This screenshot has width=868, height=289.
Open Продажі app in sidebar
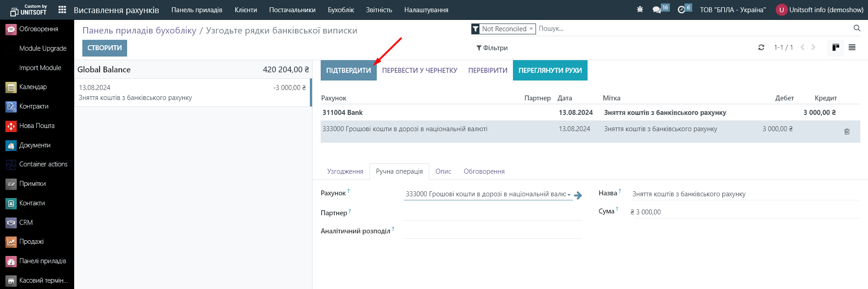(37, 242)
